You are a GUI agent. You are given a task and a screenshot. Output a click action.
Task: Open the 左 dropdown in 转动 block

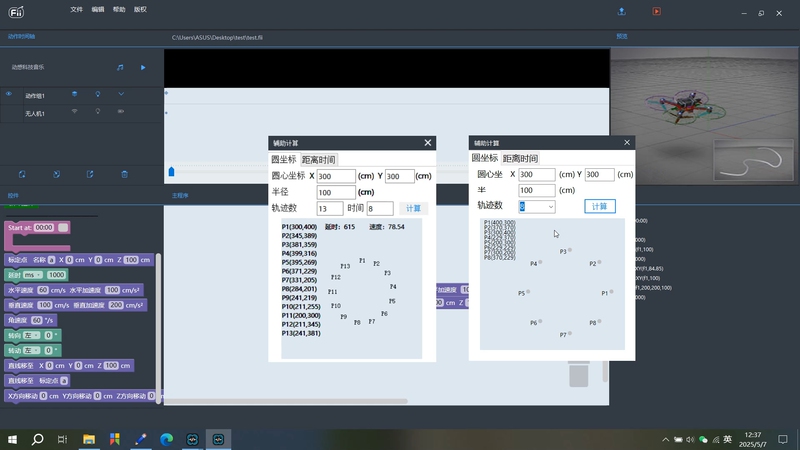click(x=32, y=351)
